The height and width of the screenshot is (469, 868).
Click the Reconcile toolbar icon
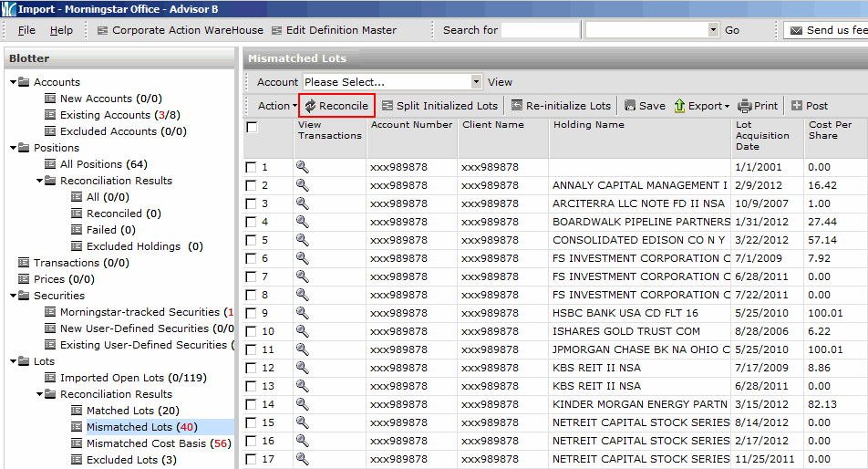310,106
